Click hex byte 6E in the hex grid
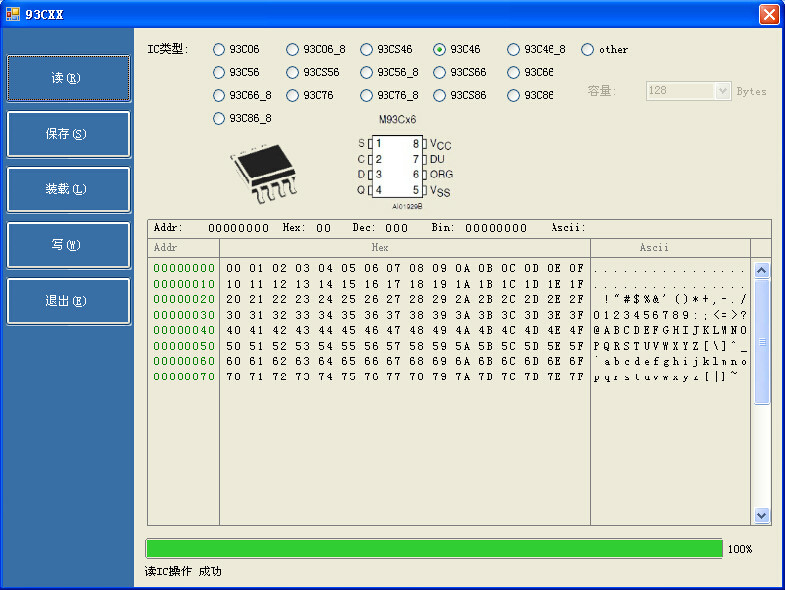The image size is (785, 590). [554, 361]
